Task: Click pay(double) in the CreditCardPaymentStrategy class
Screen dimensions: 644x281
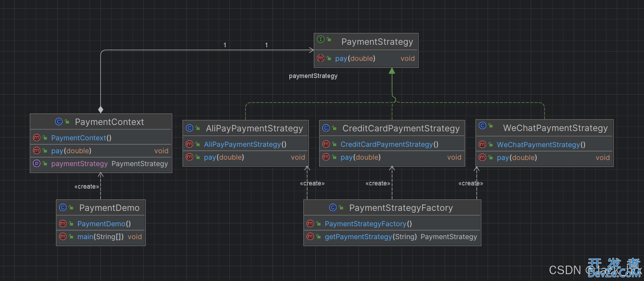Action: pyautogui.click(x=361, y=157)
